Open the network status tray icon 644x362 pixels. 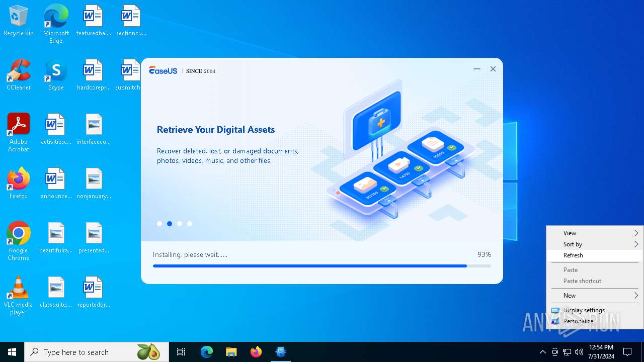click(x=567, y=352)
